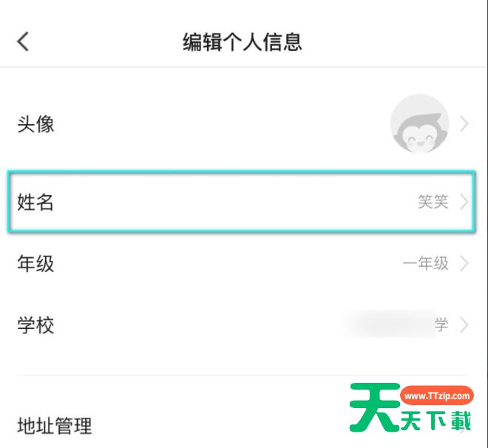The width and height of the screenshot is (488, 448).
Task: Click the name value 笑笑
Action: (x=433, y=202)
